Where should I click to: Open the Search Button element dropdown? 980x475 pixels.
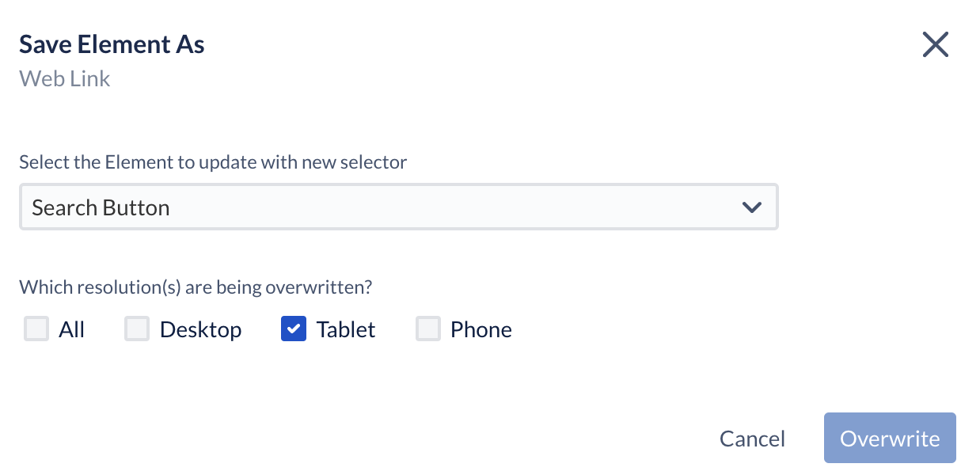398,207
